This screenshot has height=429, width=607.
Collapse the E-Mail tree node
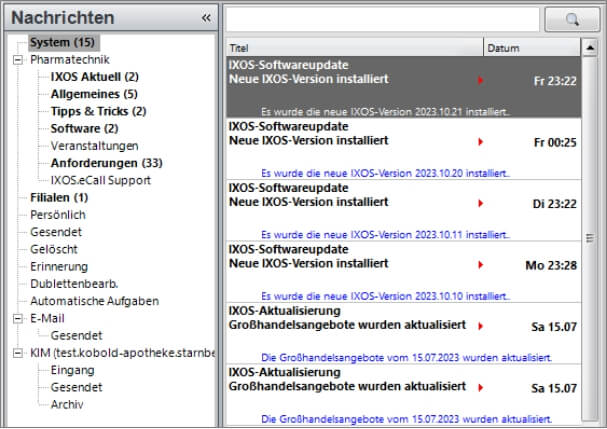point(17,319)
